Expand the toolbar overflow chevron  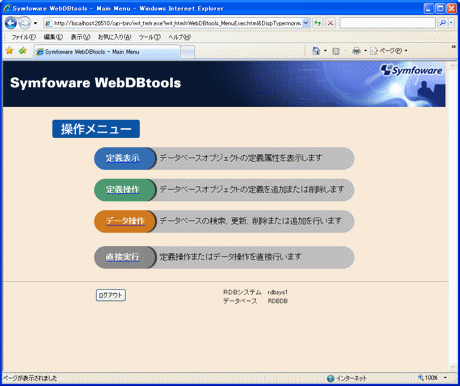453,47
